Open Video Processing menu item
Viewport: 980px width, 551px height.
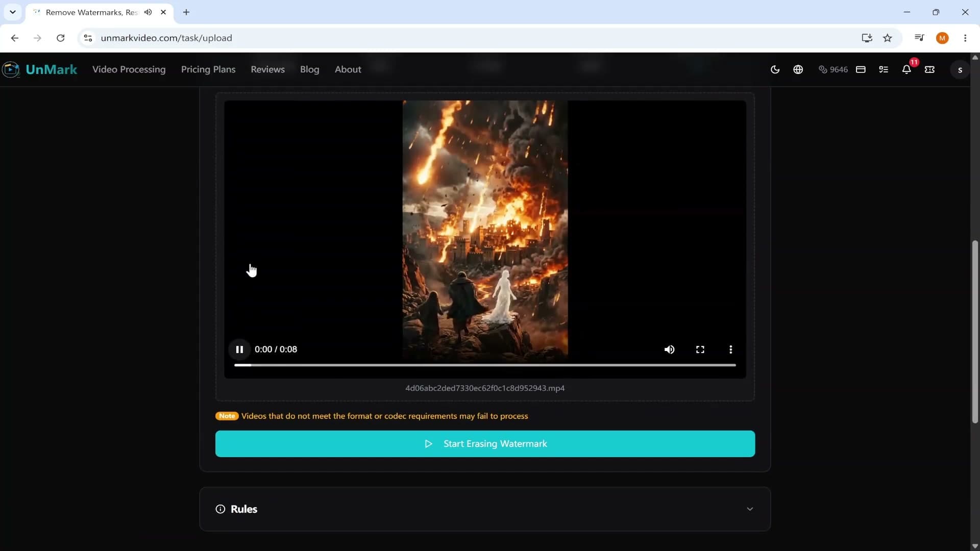pos(129,69)
